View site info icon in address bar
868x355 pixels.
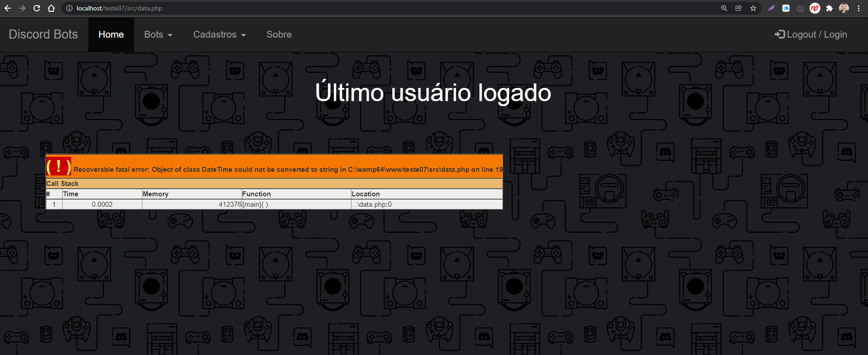69,8
